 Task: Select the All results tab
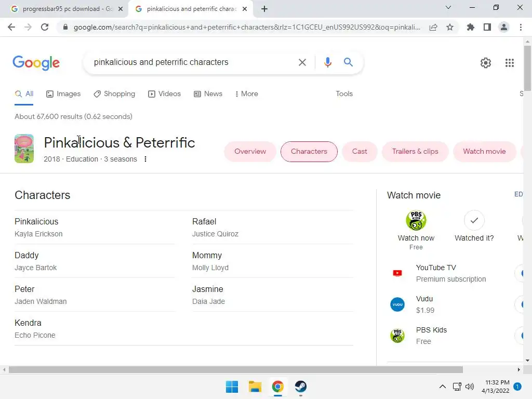[x=24, y=94]
